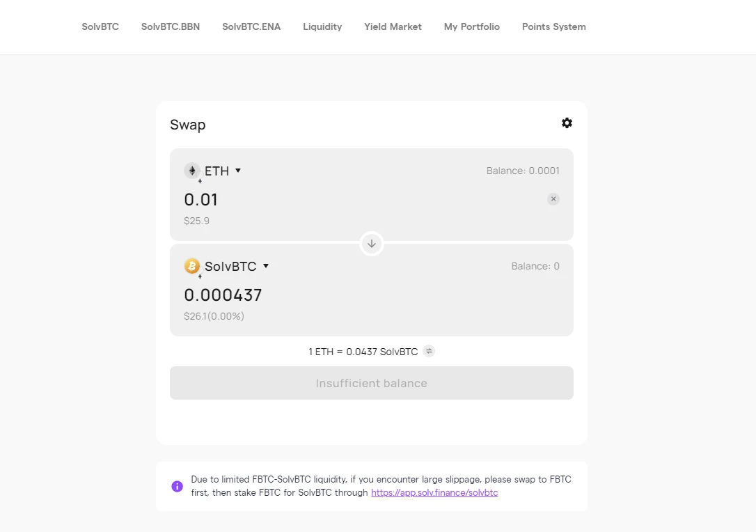Viewport: 756px width, 532px height.
Task: Navigate to Points System
Action: (x=554, y=26)
